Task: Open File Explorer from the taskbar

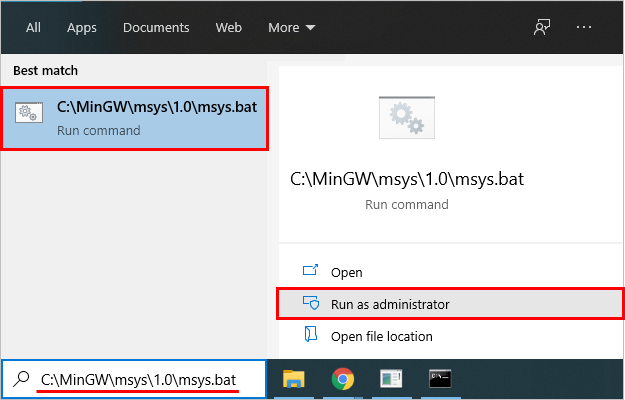Action: tap(294, 378)
